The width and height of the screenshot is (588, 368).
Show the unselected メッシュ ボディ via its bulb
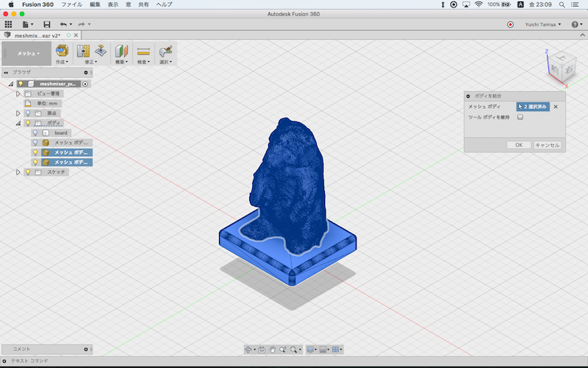[35, 142]
